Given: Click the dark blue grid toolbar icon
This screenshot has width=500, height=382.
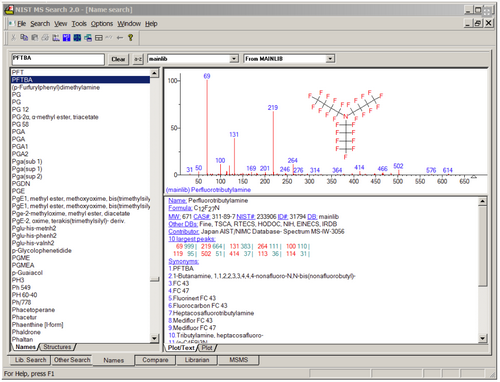Looking at the screenshot, I should 77,38.
